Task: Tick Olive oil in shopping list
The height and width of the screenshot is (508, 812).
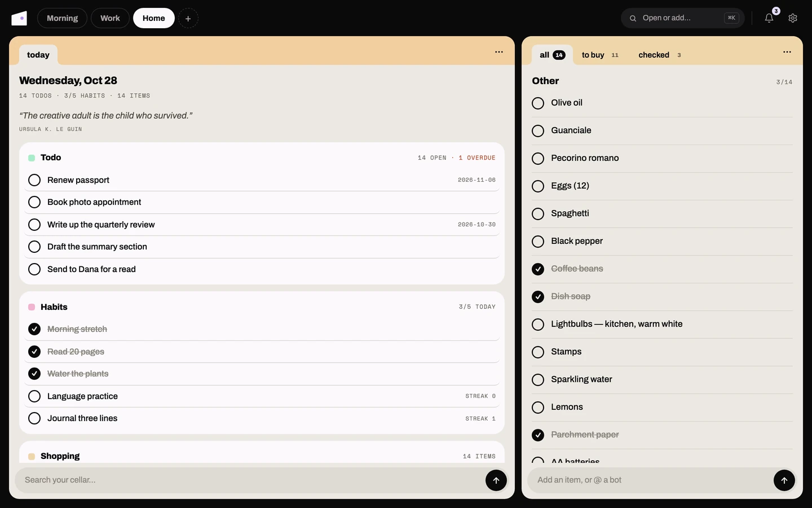Action: 538,103
